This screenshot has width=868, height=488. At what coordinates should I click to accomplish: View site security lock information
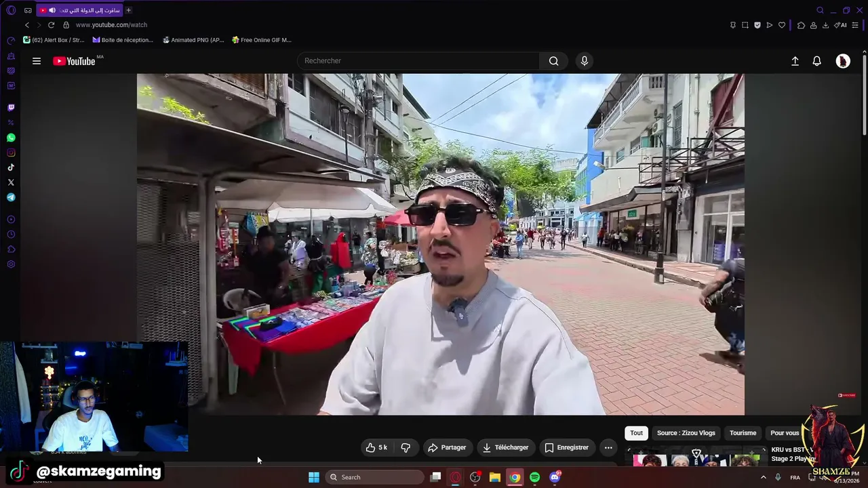(66, 25)
